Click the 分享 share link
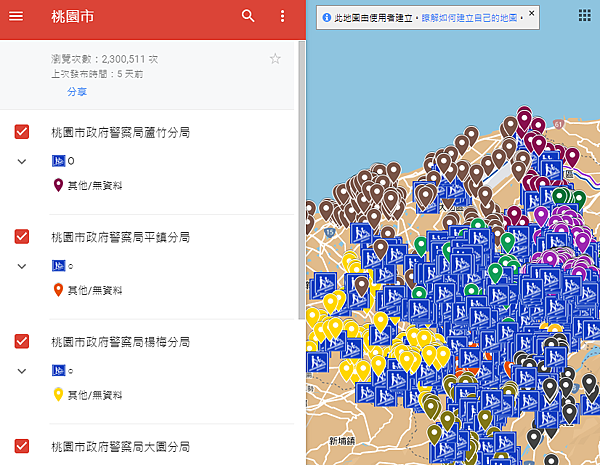 tap(77, 92)
